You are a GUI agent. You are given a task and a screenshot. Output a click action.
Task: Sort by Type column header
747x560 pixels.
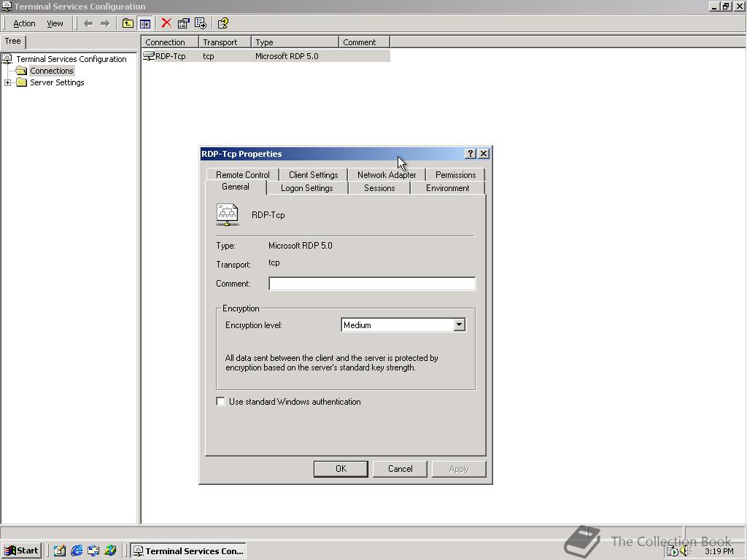coord(295,42)
